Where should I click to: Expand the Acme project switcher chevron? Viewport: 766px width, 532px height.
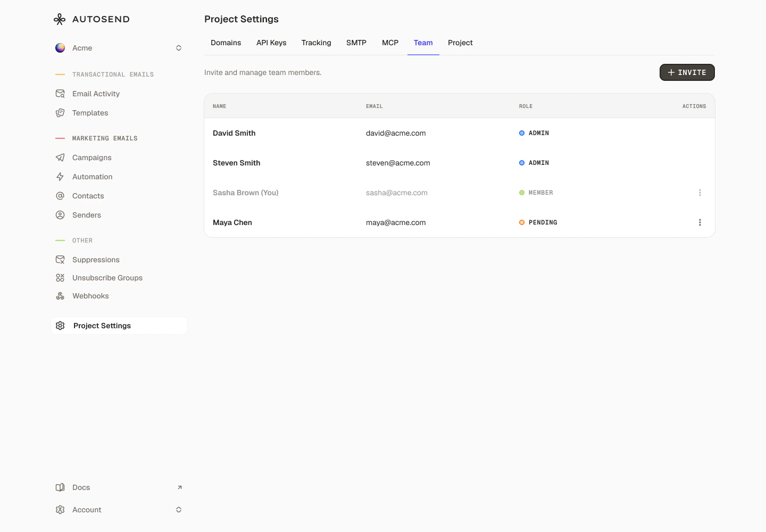click(x=179, y=48)
